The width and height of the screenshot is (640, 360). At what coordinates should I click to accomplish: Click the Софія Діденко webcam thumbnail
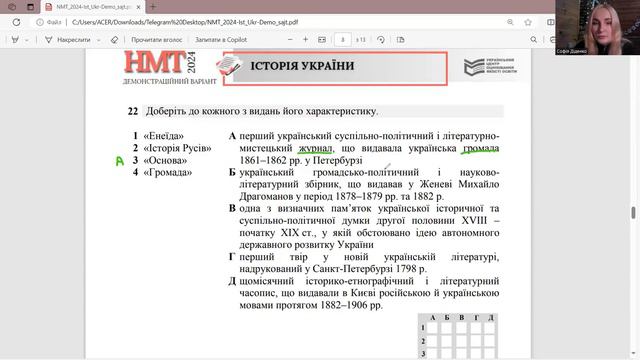pyautogui.click(x=597, y=27)
